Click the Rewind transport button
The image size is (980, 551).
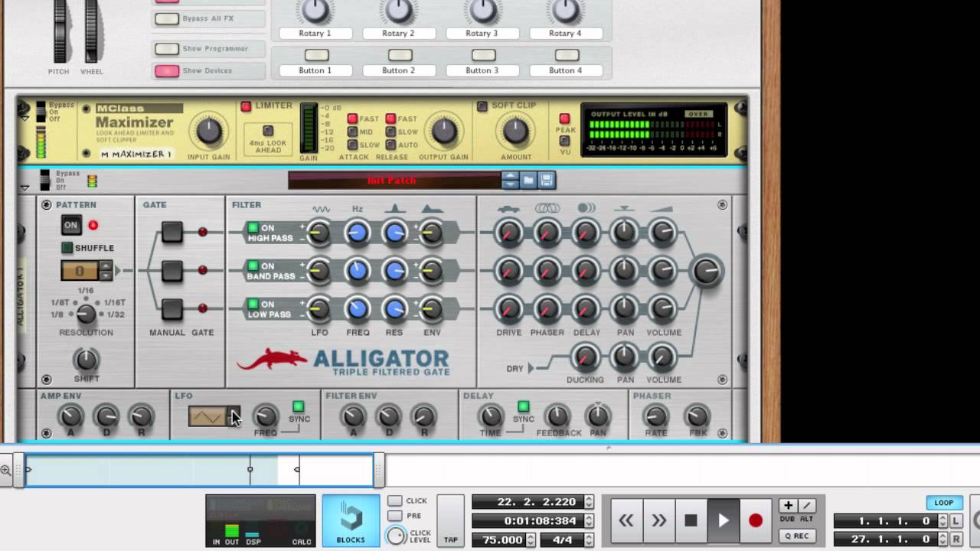point(626,520)
